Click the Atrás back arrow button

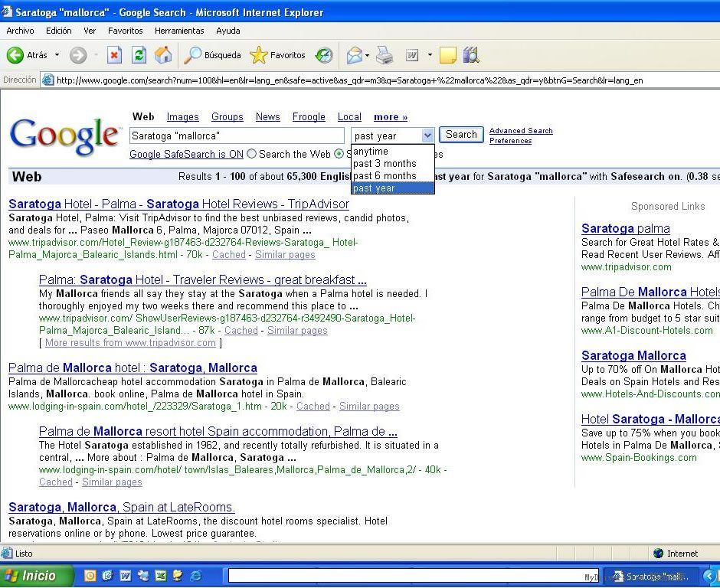point(27,55)
